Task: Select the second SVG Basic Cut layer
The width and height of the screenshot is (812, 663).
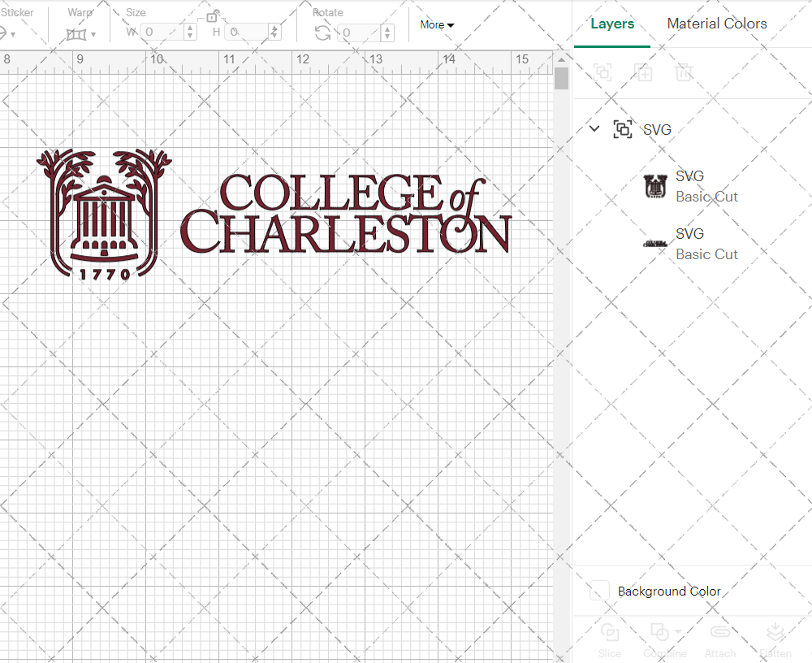Action: [692, 244]
